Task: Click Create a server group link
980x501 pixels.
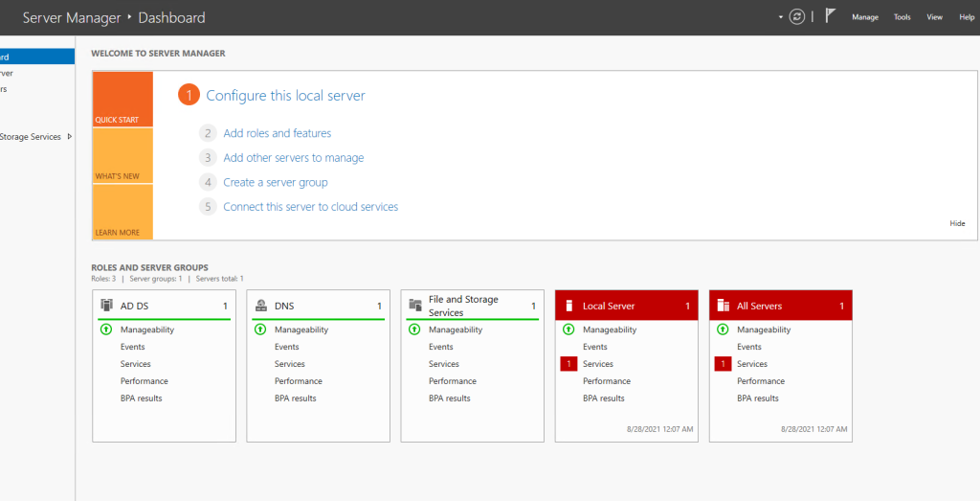Action: point(275,182)
